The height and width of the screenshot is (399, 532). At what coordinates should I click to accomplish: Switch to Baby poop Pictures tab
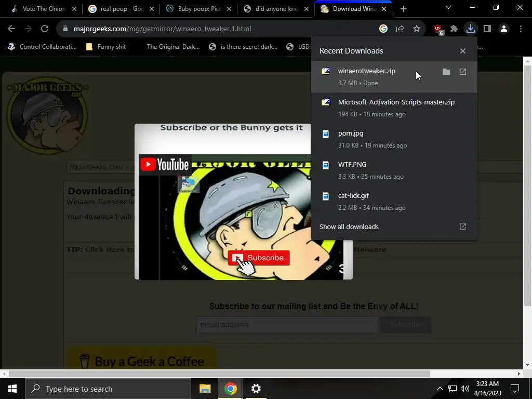pyautogui.click(x=198, y=9)
